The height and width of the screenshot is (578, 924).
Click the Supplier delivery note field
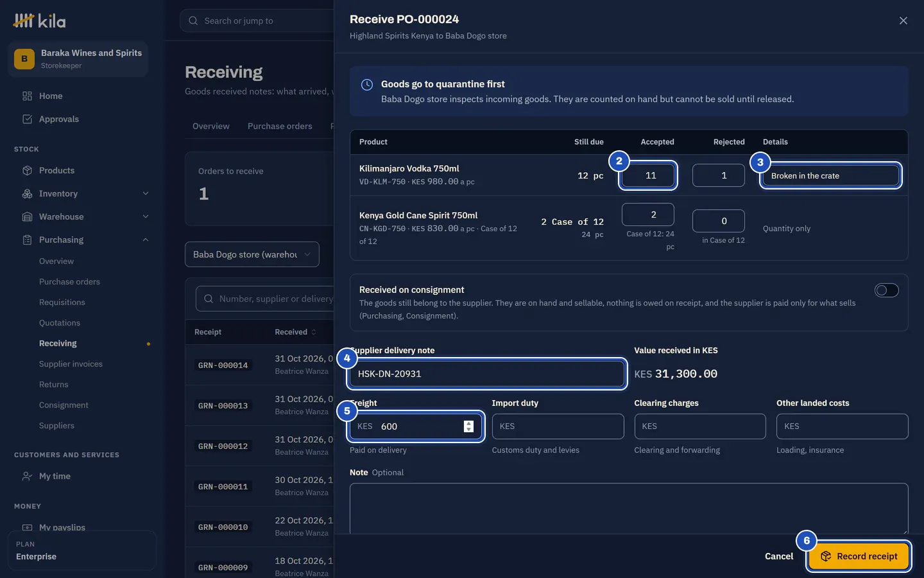tap(486, 374)
